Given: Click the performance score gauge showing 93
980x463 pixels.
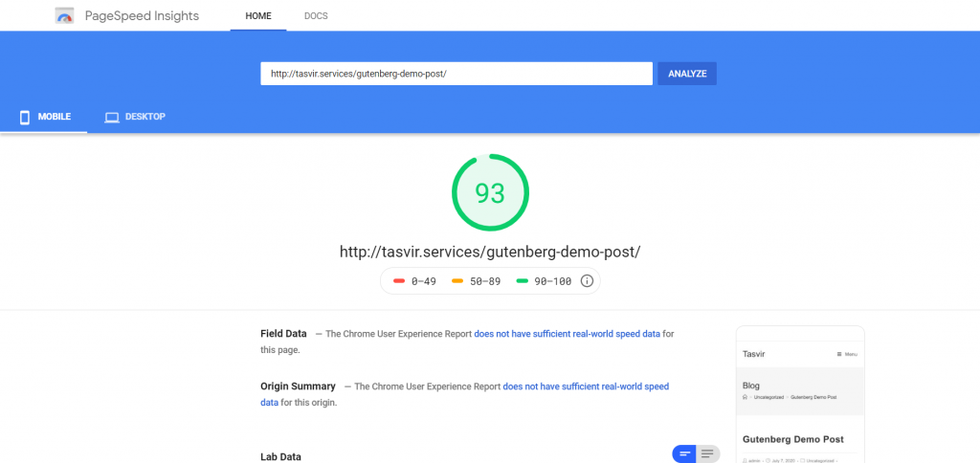Looking at the screenshot, I should [490, 193].
